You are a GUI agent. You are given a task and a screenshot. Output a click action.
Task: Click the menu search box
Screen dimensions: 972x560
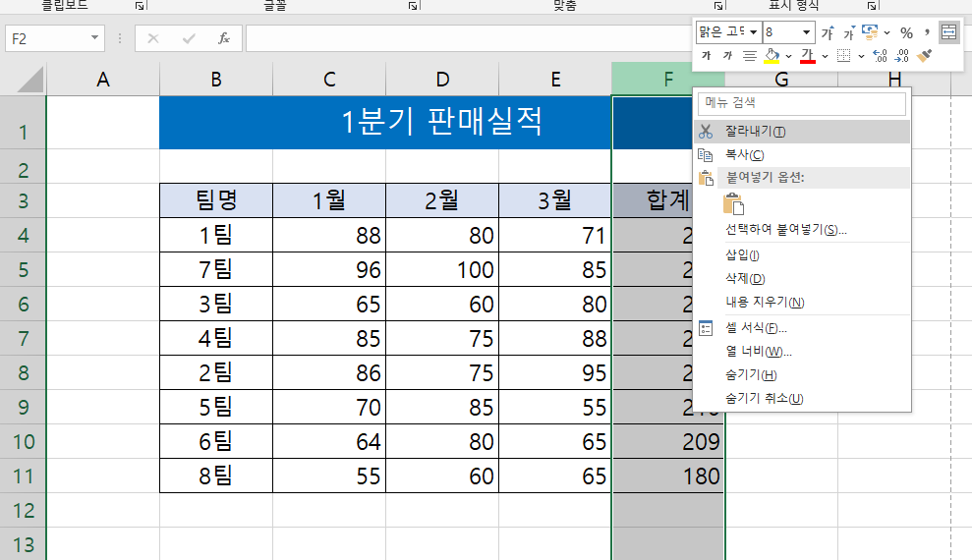802,103
